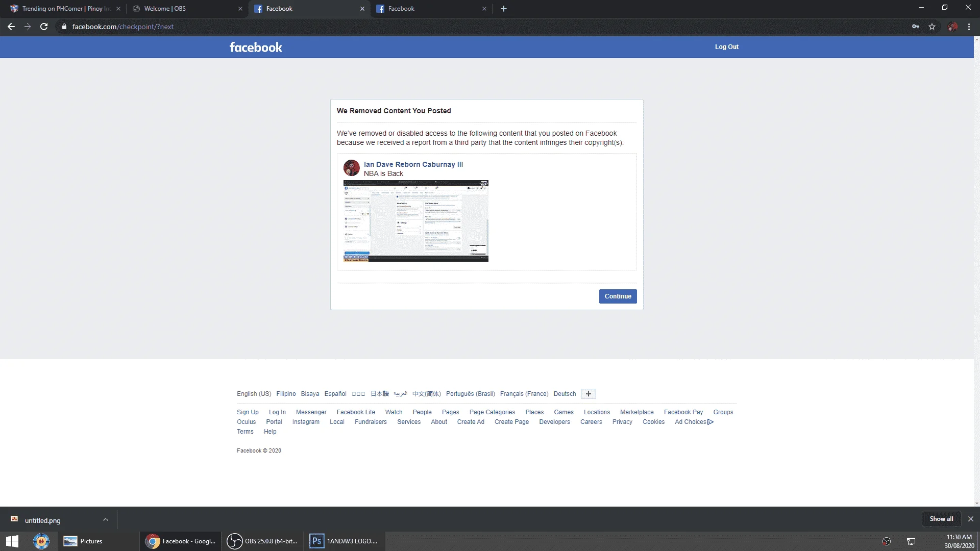Select Español language
This screenshot has height=551, width=980.
coord(335,394)
